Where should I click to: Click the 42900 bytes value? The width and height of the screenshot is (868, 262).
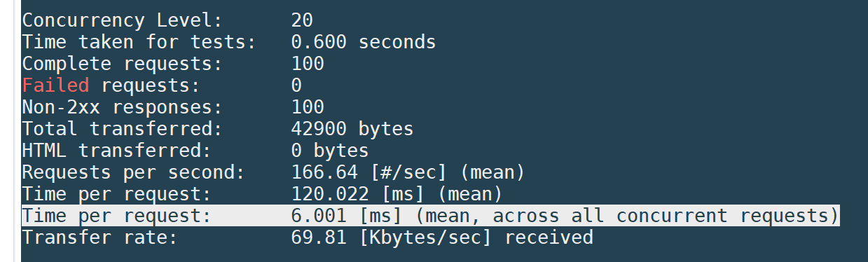pos(352,129)
